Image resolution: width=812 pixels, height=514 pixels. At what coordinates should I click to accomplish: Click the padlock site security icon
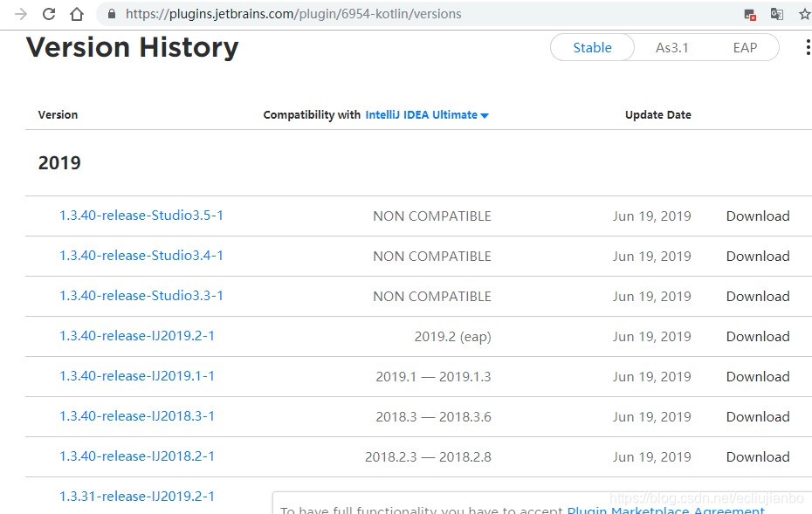(x=112, y=14)
